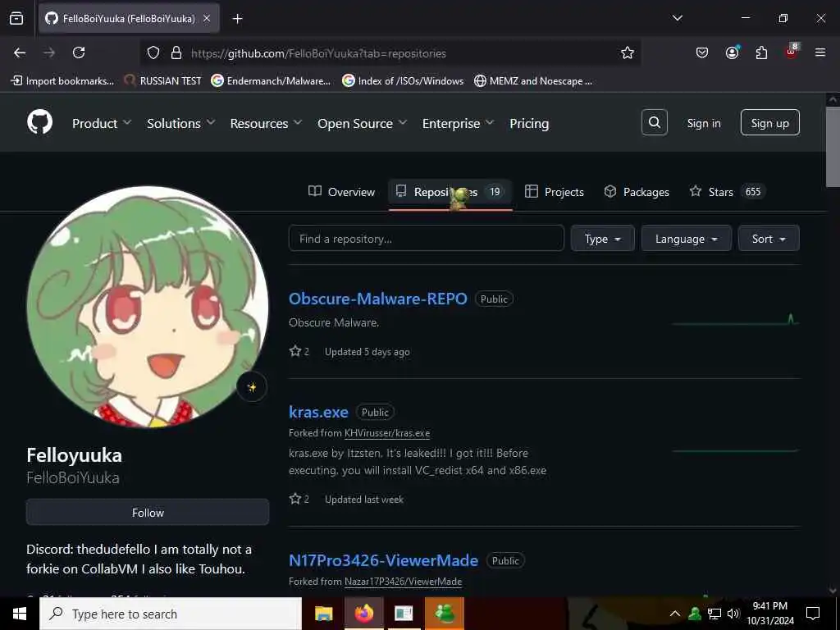The image size is (840, 630).
Task: Click the browser address bar URL
Action: coord(319,53)
